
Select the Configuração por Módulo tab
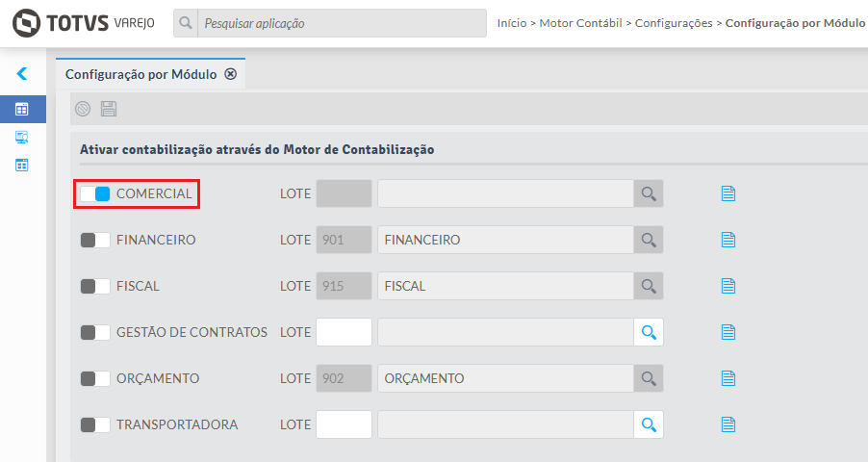coord(140,74)
